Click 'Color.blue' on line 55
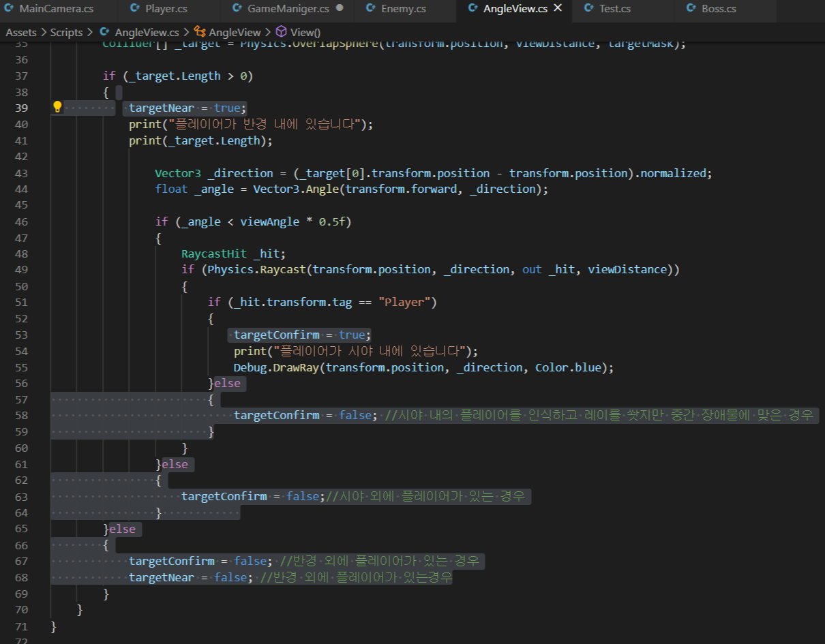Viewport: 825px width, 644px height. [x=567, y=367]
